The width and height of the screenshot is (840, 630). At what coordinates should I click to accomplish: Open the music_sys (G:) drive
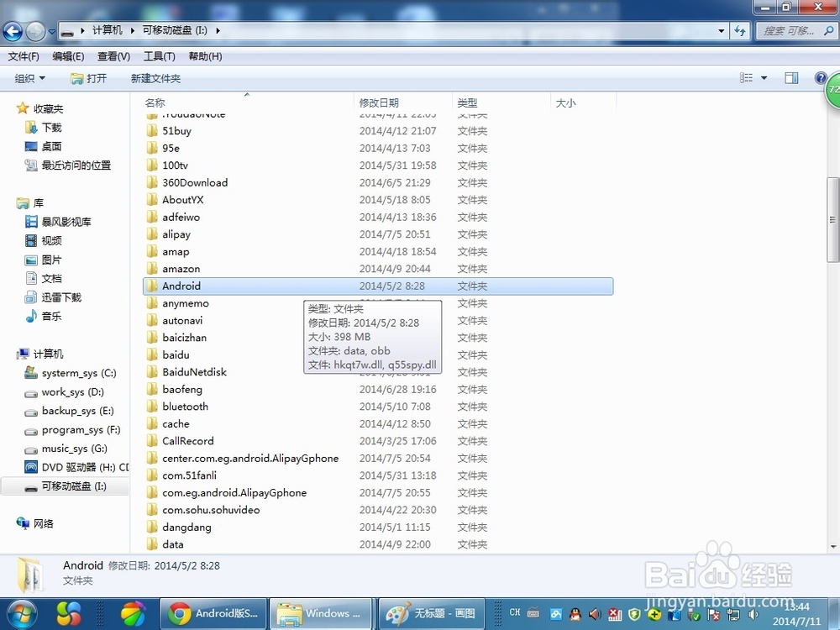66,449
